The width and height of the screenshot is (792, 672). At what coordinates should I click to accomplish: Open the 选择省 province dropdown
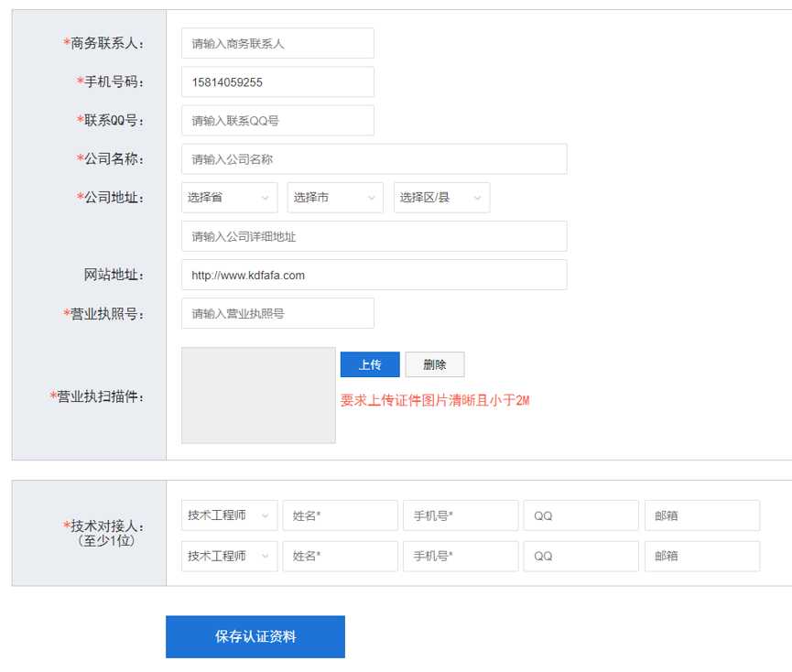click(x=228, y=197)
